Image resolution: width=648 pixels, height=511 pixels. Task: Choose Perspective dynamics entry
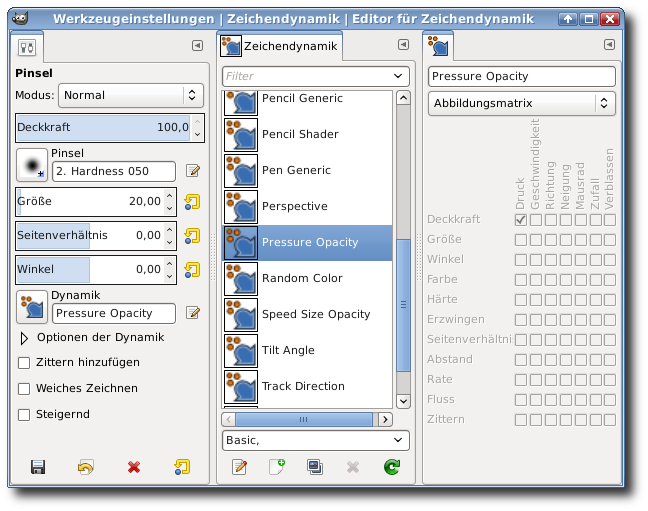click(x=308, y=206)
